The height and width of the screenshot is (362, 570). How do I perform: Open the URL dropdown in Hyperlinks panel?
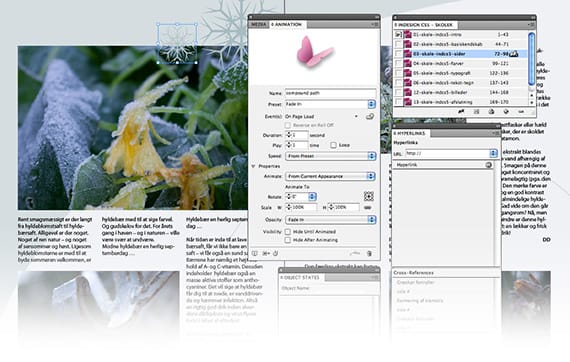(493, 153)
